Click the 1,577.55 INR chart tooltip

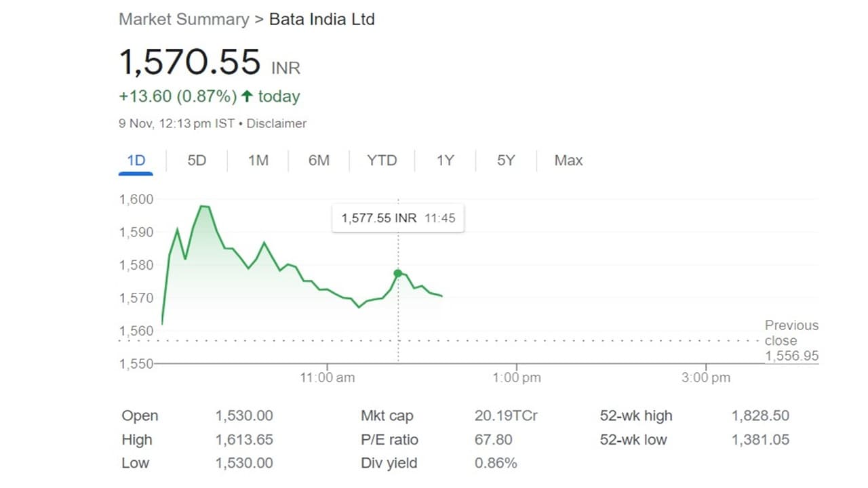click(x=398, y=218)
